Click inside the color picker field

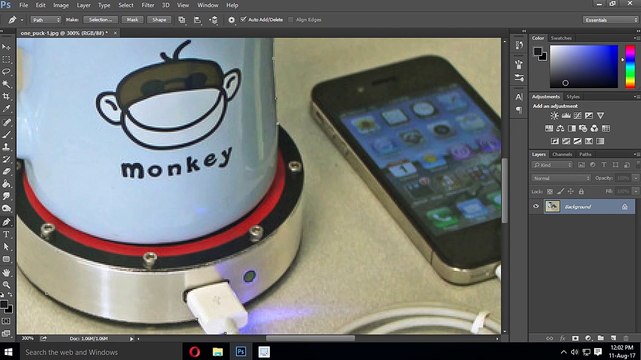[584, 67]
